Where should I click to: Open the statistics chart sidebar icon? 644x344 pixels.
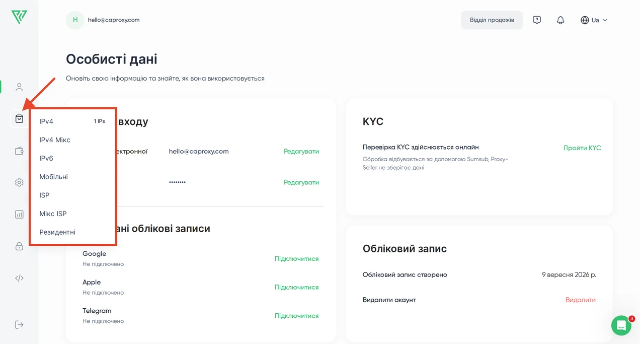point(19,214)
